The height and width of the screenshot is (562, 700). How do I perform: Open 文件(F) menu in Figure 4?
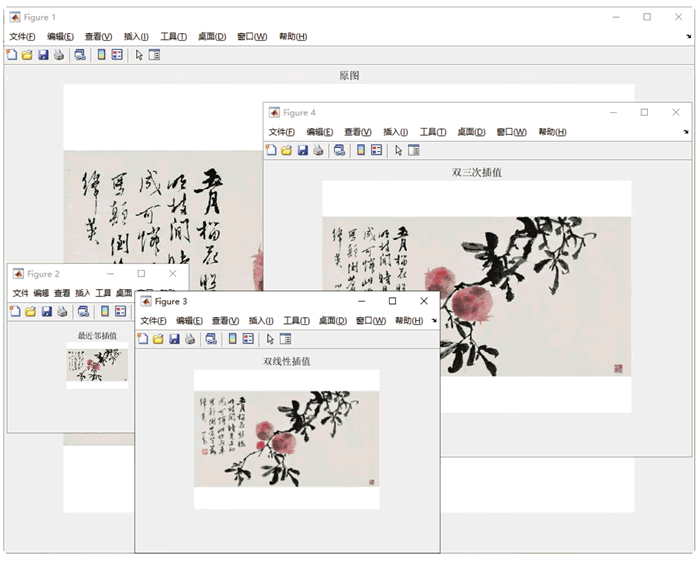[282, 132]
